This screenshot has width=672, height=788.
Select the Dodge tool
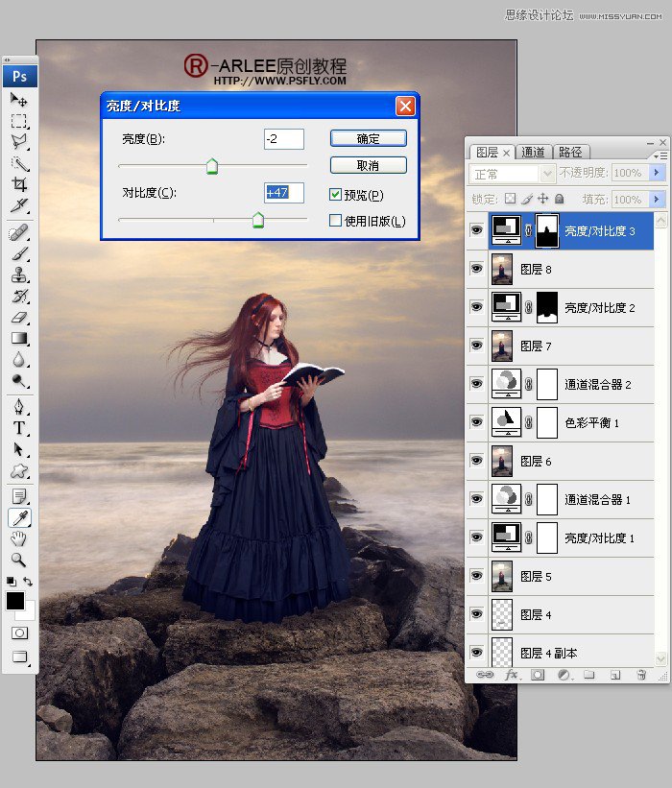pos(19,381)
